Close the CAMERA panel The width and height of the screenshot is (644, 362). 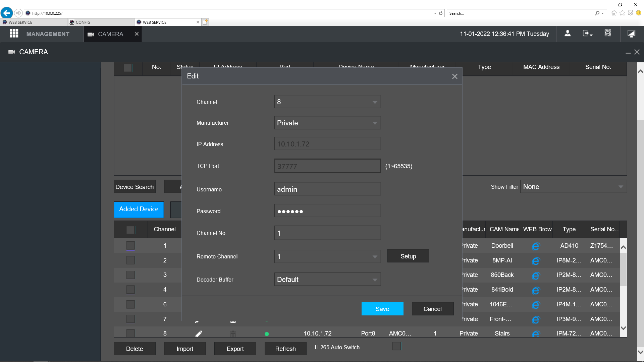pyautogui.click(x=637, y=52)
